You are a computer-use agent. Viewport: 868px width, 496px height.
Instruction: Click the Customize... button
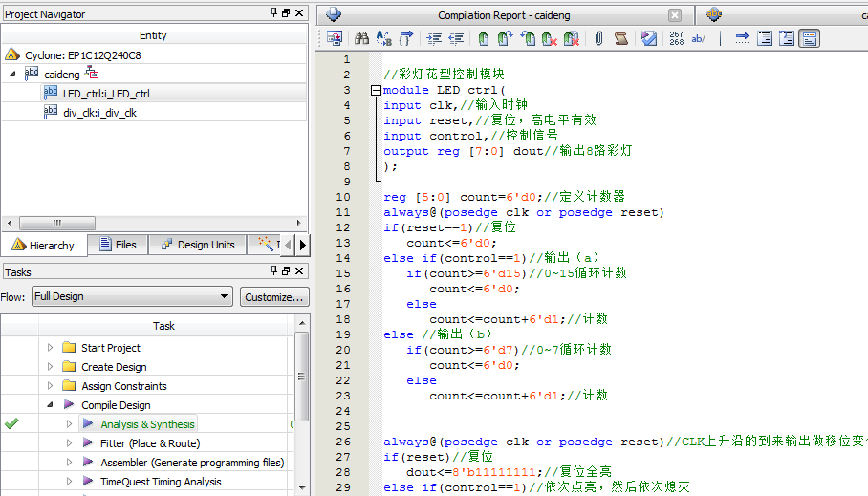pos(274,296)
